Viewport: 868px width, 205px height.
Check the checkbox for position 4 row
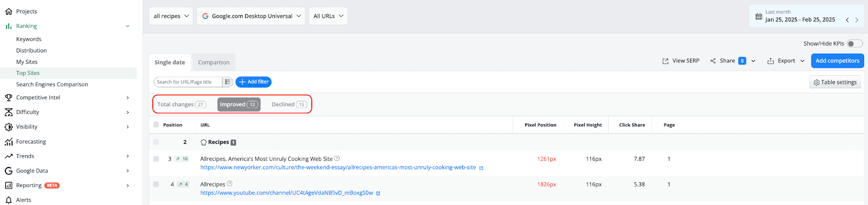(156, 184)
